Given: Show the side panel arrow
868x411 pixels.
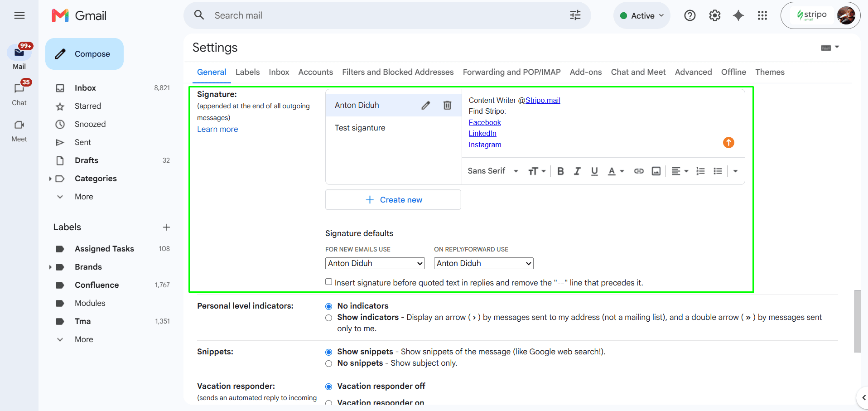Looking at the screenshot, I should 863,398.
